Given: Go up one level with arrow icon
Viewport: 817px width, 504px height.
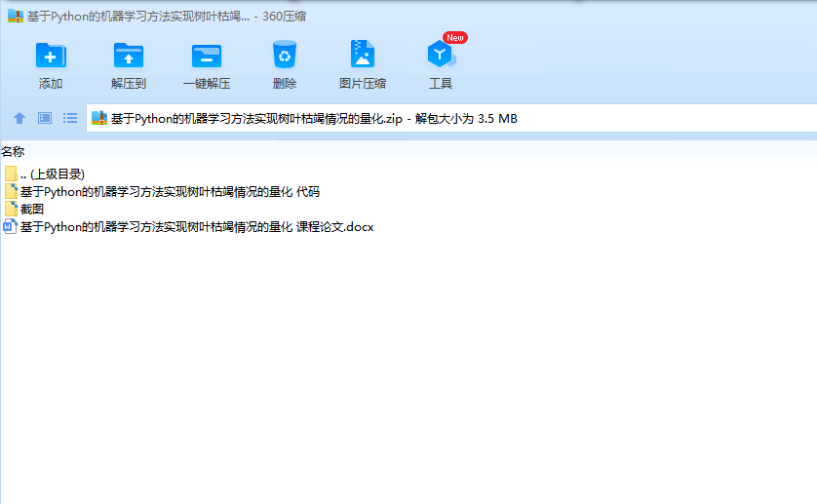Looking at the screenshot, I should (x=19, y=118).
